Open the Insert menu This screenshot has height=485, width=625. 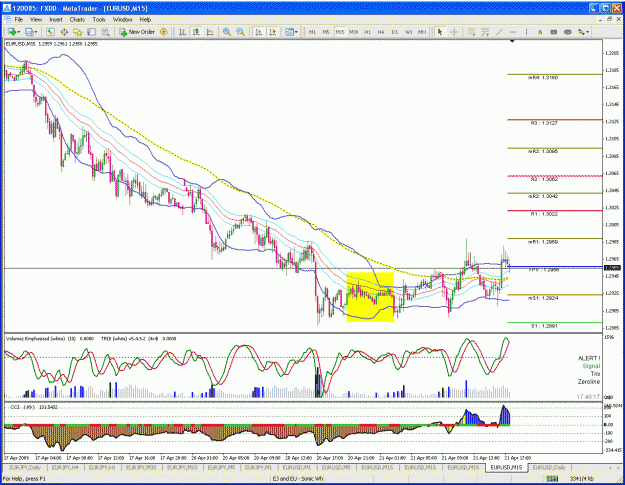tap(56, 19)
